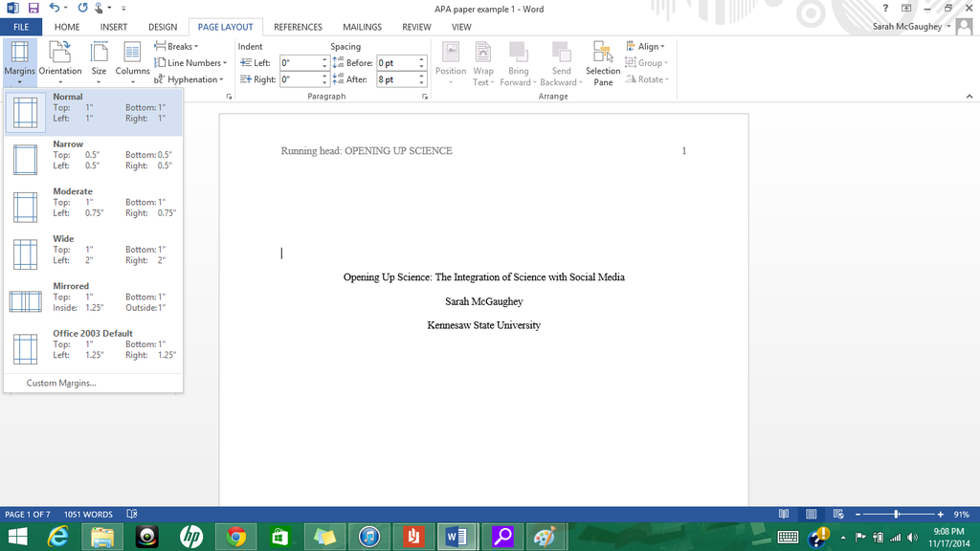Open Google Chrome from taskbar
This screenshot has width=980, height=551.
pyautogui.click(x=235, y=537)
